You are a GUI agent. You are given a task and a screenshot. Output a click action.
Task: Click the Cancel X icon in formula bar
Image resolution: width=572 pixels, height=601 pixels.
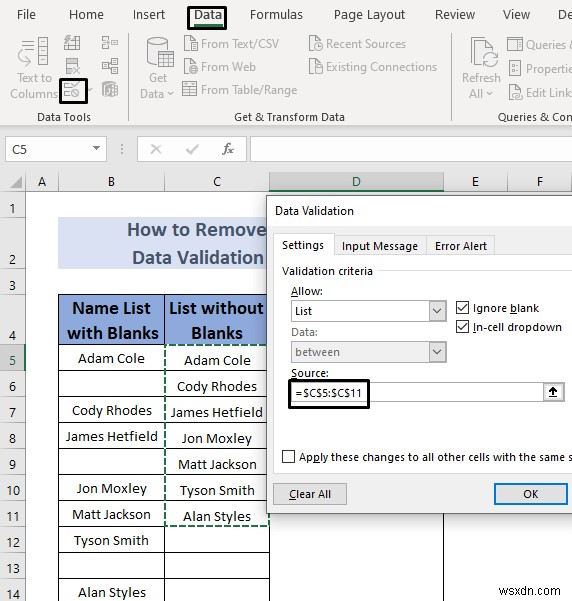point(156,149)
